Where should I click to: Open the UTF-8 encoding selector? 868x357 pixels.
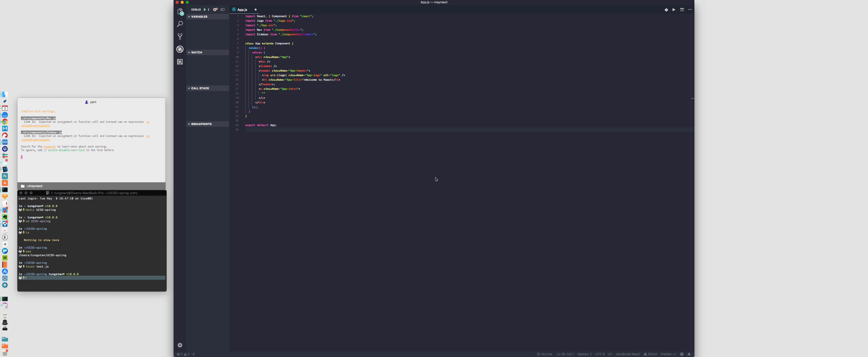coord(600,354)
